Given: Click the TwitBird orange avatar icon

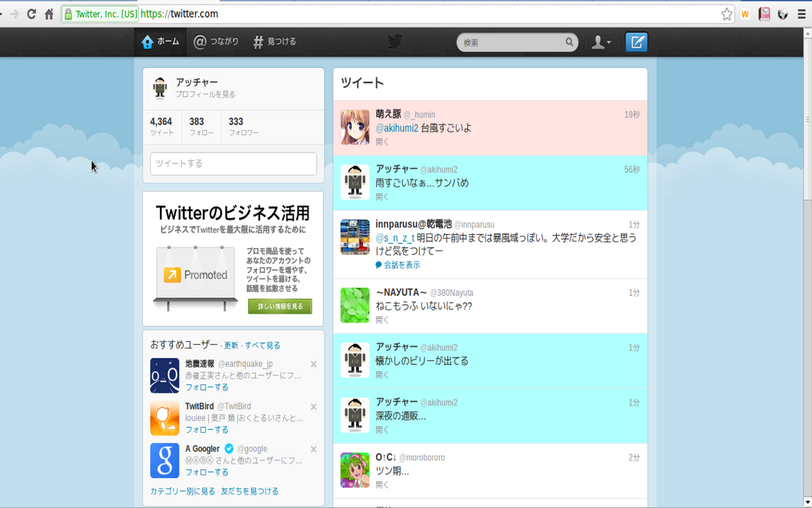Looking at the screenshot, I should (x=165, y=418).
